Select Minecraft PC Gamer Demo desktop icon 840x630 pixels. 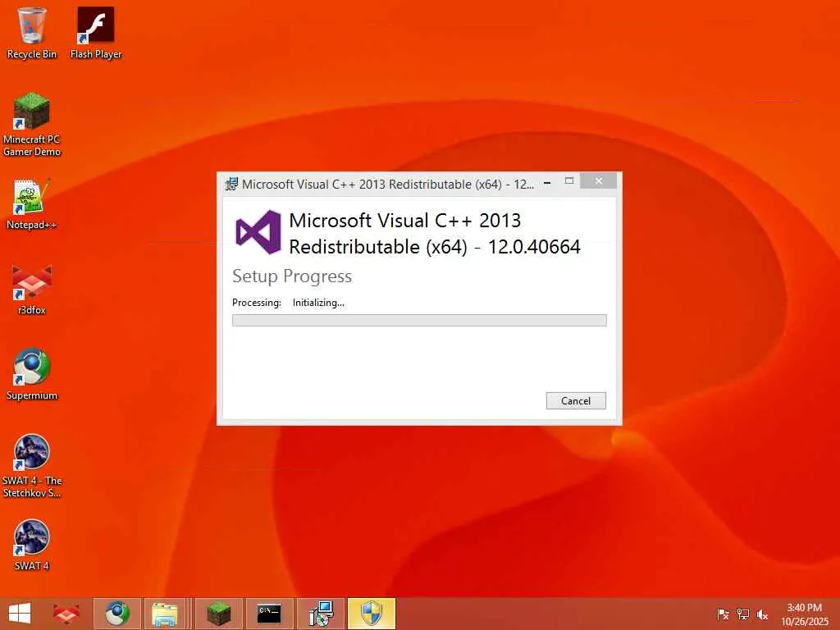32,125
